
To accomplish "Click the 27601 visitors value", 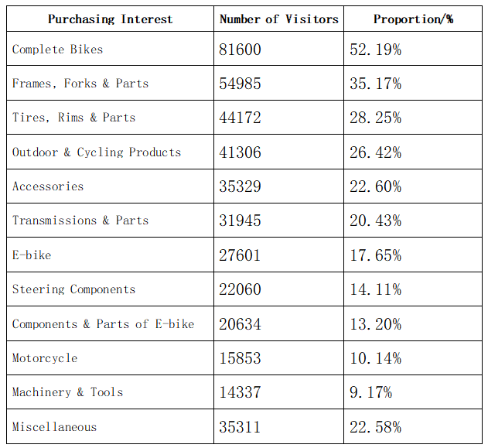I will tap(241, 255).
